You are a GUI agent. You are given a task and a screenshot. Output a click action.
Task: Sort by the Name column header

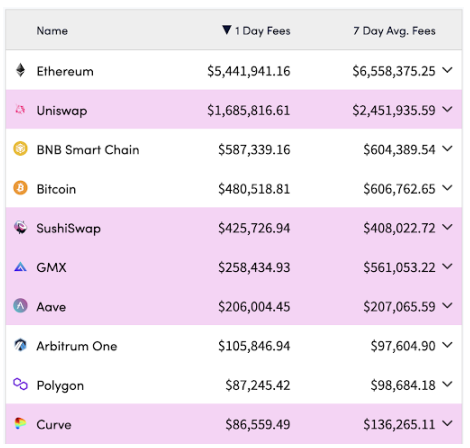[x=52, y=31]
